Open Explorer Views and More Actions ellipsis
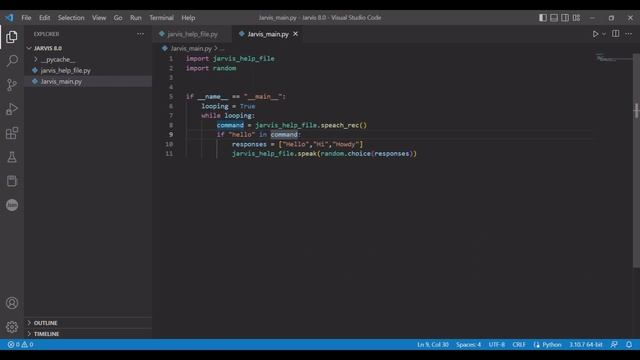This screenshot has width=640, height=360. tap(140, 34)
